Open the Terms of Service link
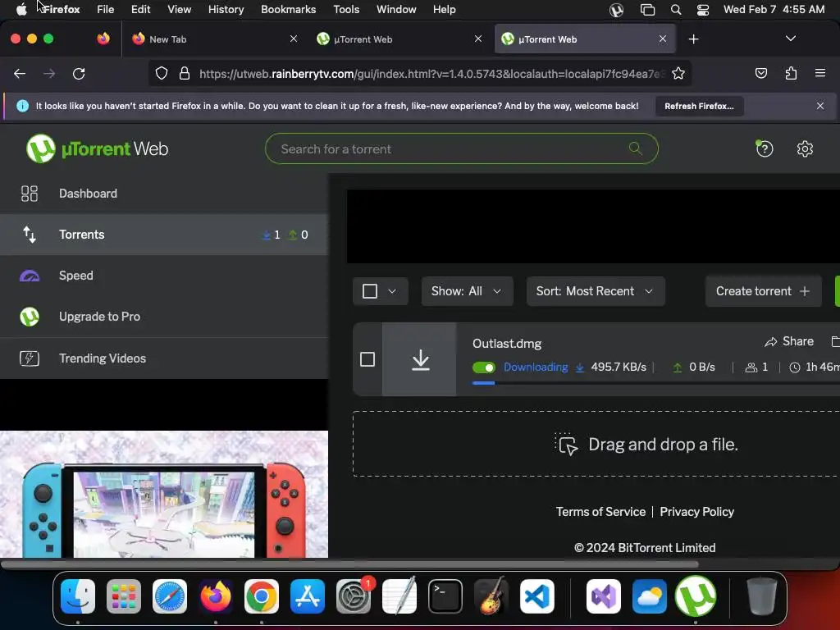Screen dimensions: 840x630 coord(600,512)
